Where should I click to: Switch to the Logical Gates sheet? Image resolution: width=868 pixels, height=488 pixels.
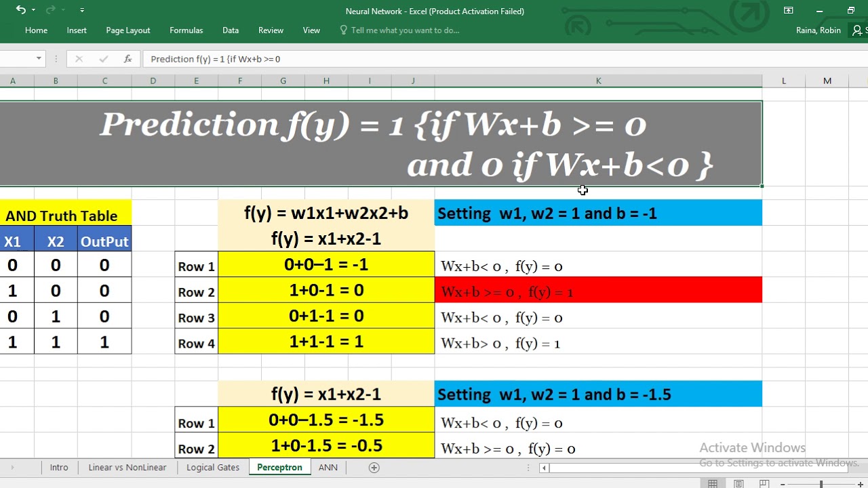(213, 468)
